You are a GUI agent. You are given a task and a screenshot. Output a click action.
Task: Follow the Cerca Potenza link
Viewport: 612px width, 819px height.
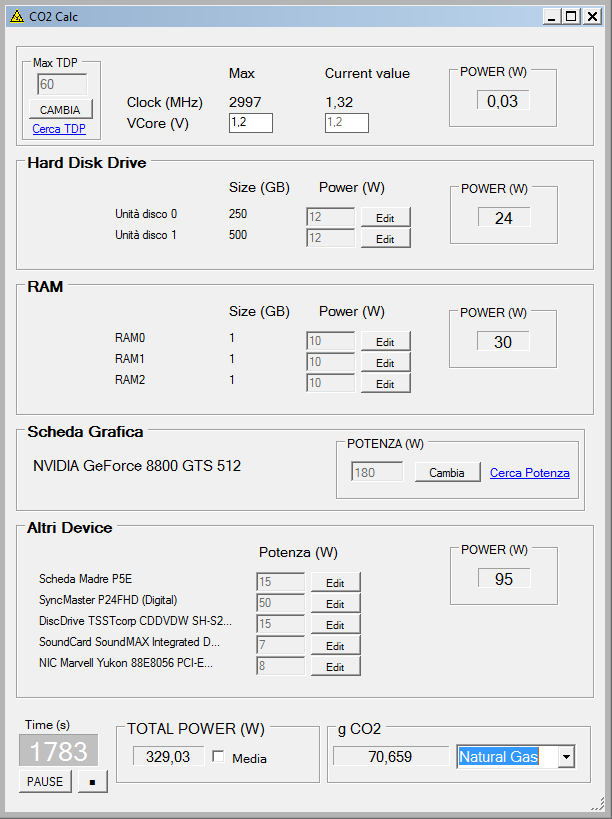coord(529,473)
